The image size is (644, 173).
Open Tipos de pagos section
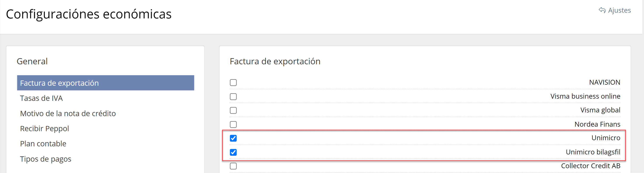[x=45, y=159]
